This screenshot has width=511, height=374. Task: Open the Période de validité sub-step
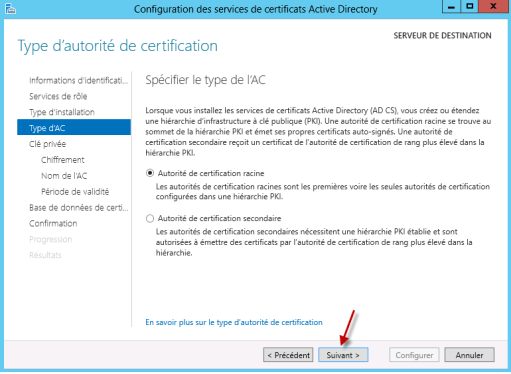coord(75,192)
